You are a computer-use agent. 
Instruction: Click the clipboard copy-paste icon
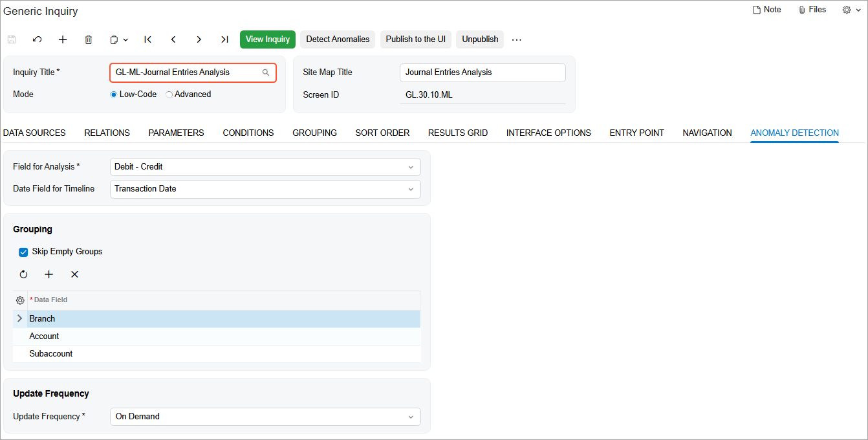(114, 39)
